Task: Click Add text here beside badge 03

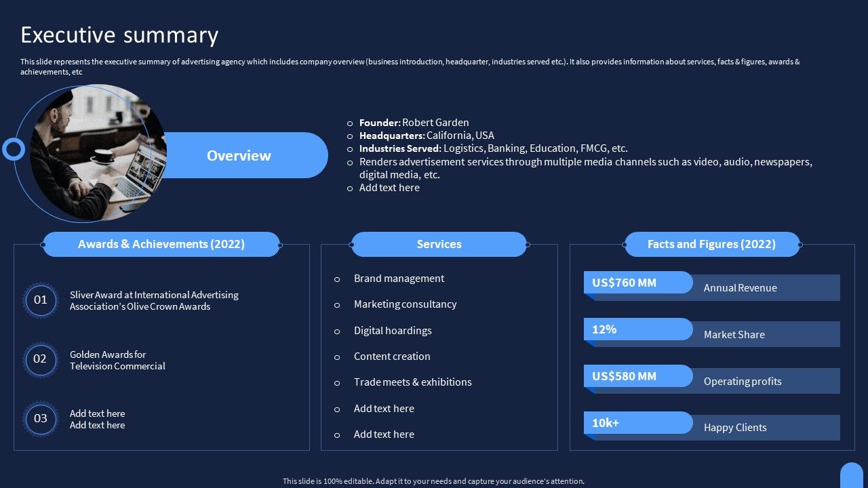Action: pos(97,420)
